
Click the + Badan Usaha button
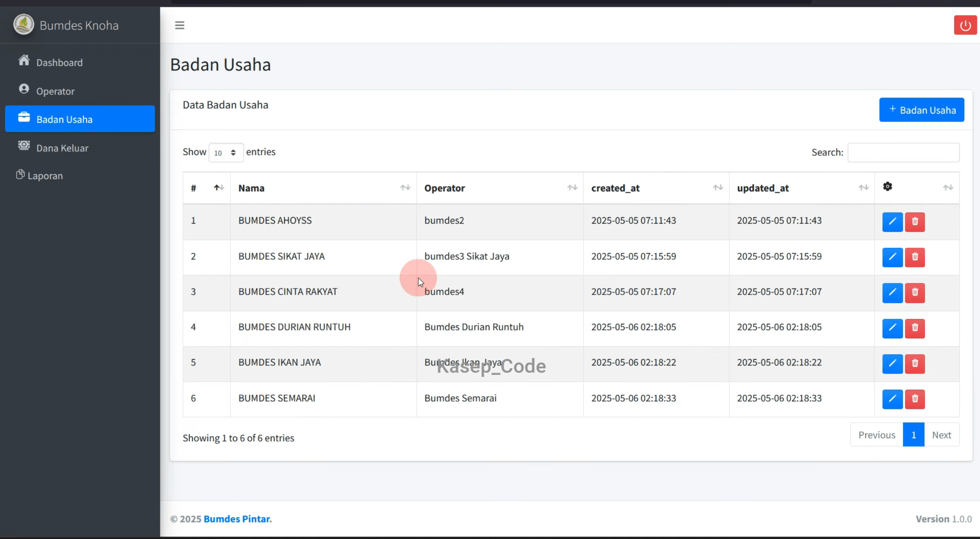(x=921, y=110)
